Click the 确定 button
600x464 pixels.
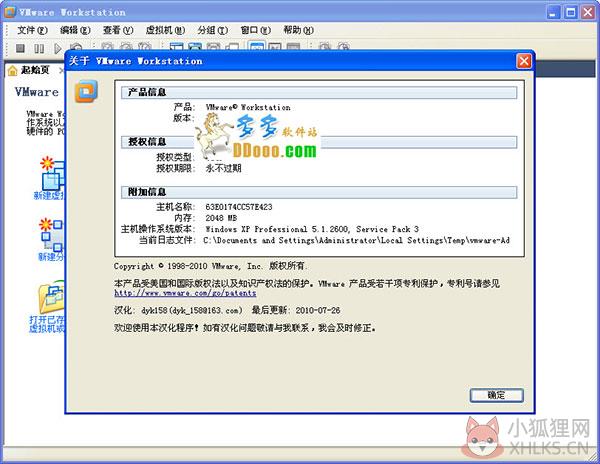(x=496, y=395)
